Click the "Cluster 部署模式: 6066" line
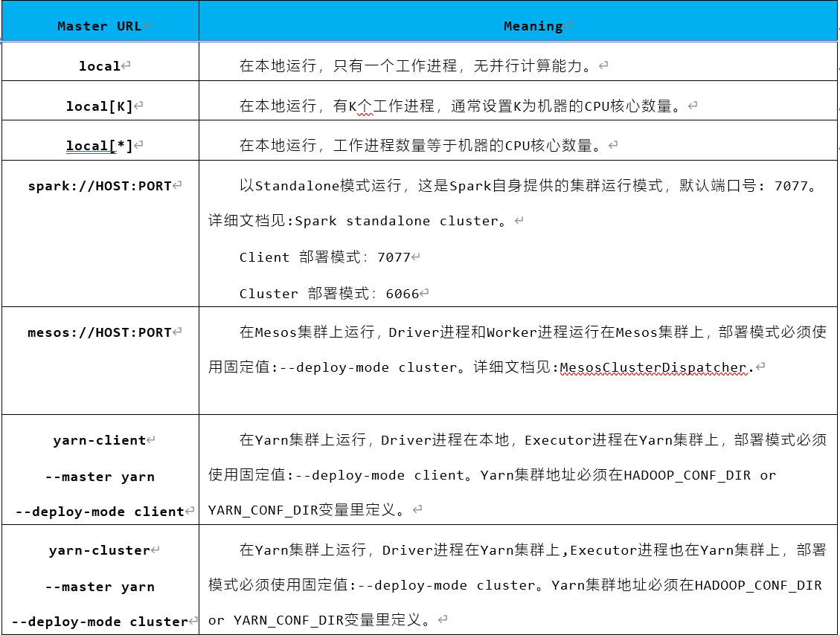The height and width of the screenshot is (635, 840). [x=329, y=294]
